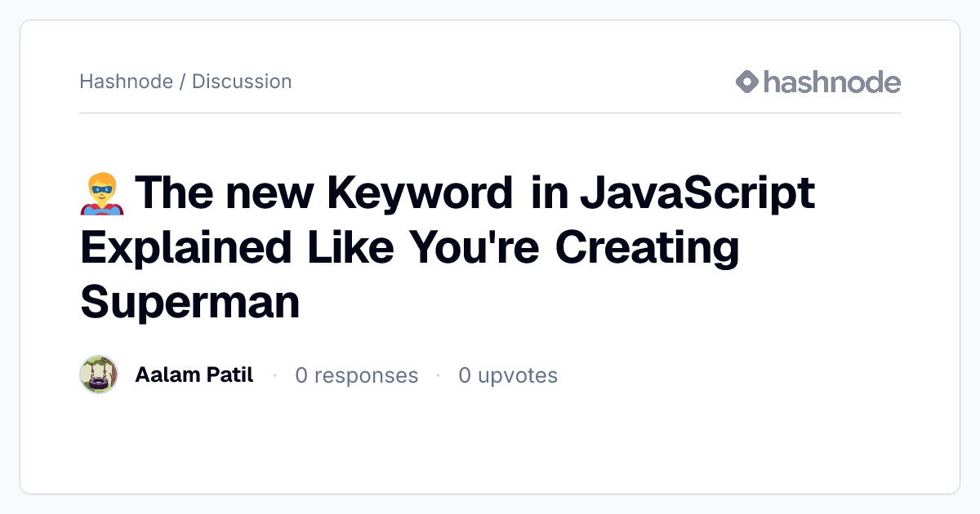This screenshot has height=514, width=980.
Task: Open the author name Aalam Patil
Action: pyautogui.click(x=194, y=375)
